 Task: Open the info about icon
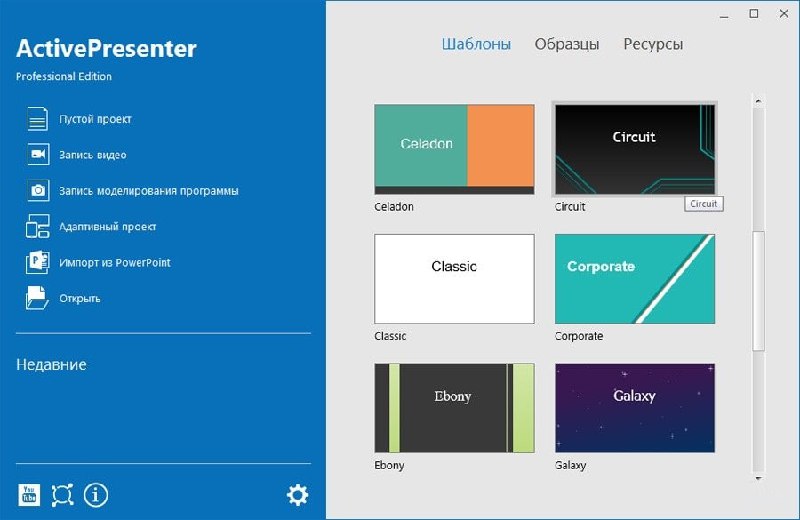click(96, 494)
